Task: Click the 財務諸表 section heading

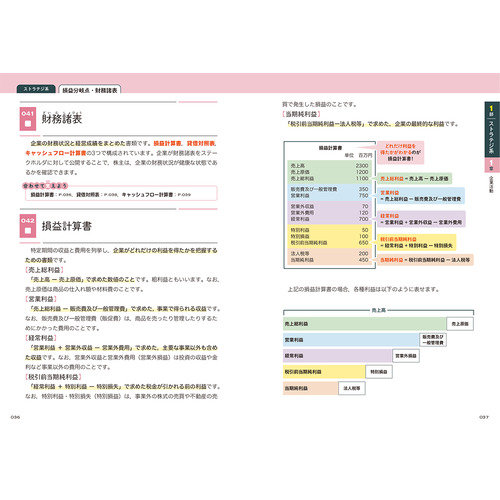Action: pyautogui.click(x=62, y=118)
